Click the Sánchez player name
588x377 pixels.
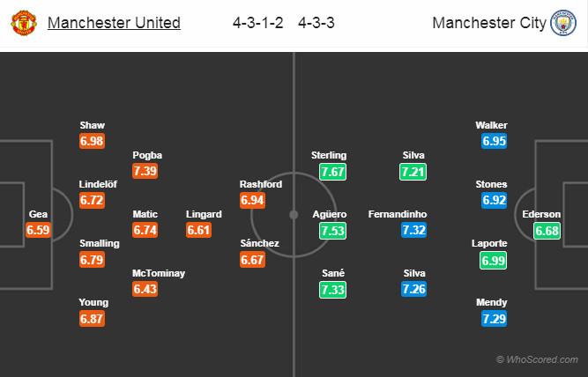click(259, 243)
